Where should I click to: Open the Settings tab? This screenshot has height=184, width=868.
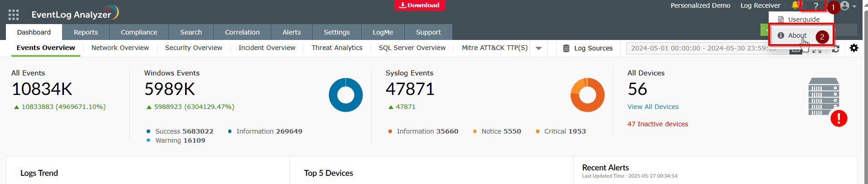pyautogui.click(x=337, y=32)
